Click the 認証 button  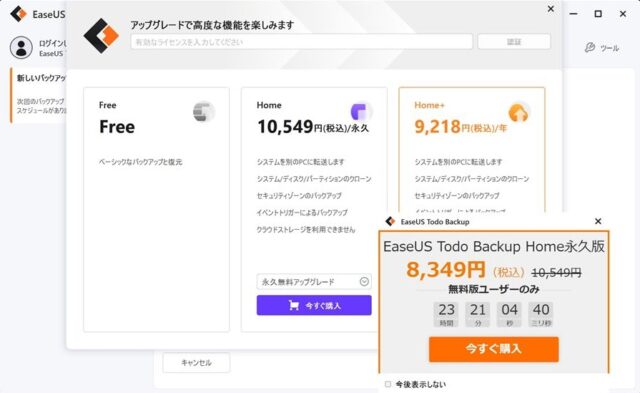point(514,42)
